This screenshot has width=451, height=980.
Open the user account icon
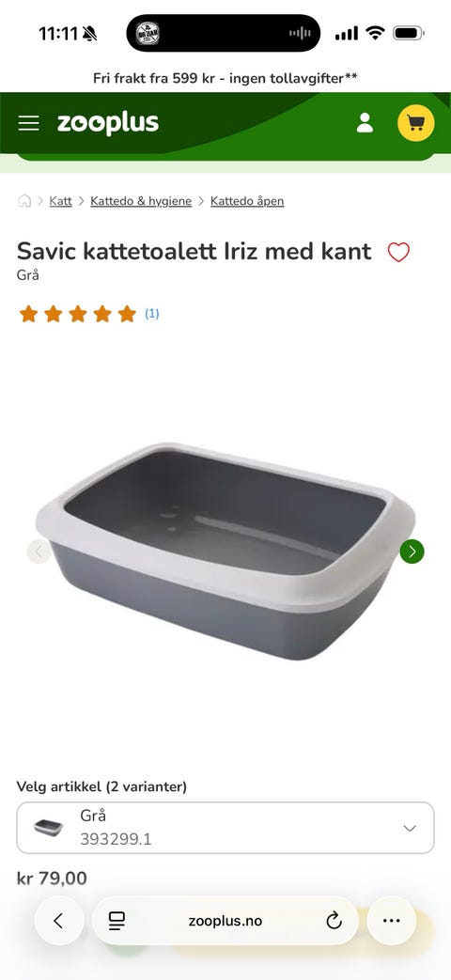tap(365, 123)
